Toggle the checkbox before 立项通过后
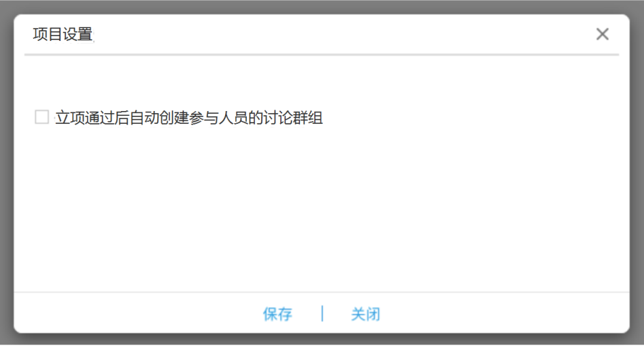This screenshot has width=644, height=348. (42, 117)
